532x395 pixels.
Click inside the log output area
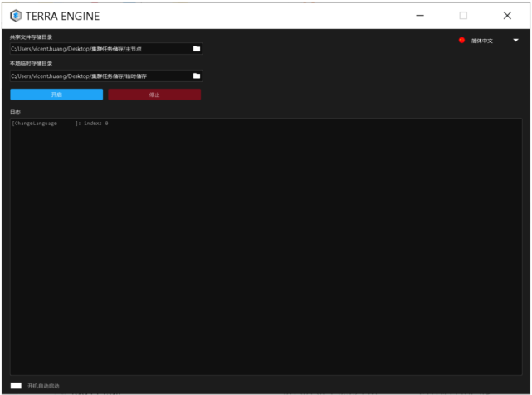coord(266,249)
